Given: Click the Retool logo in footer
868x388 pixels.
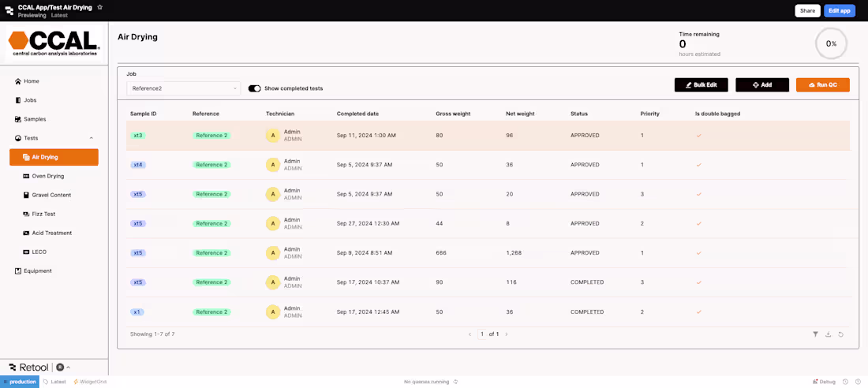Looking at the screenshot, I should 28,367.
